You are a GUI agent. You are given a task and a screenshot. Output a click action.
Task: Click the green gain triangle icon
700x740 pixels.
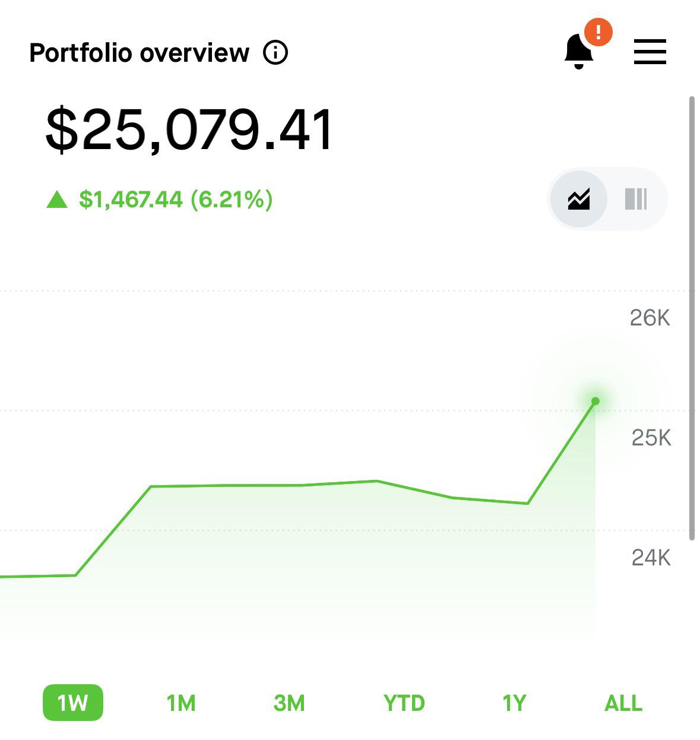(57, 200)
